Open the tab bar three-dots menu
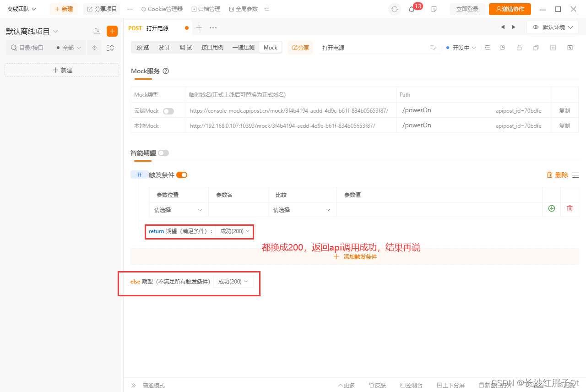586x392 pixels. [x=213, y=27]
